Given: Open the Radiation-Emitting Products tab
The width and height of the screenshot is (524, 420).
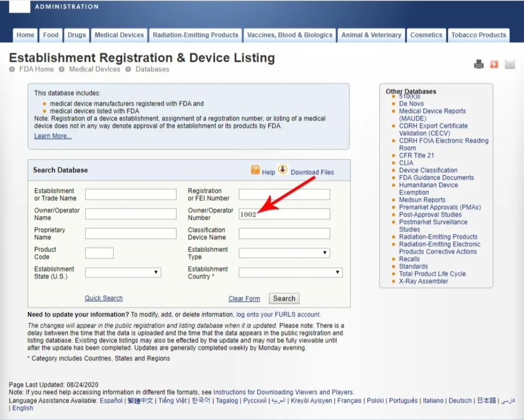Looking at the screenshot, I should [195, 35].
